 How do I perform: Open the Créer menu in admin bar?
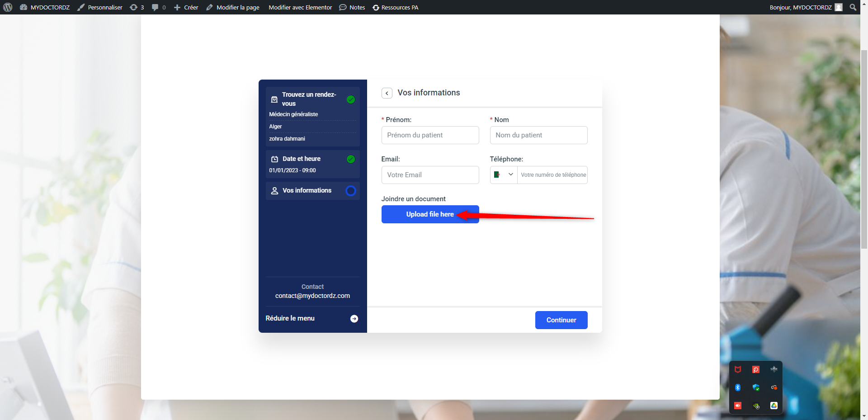click(186, 7)
